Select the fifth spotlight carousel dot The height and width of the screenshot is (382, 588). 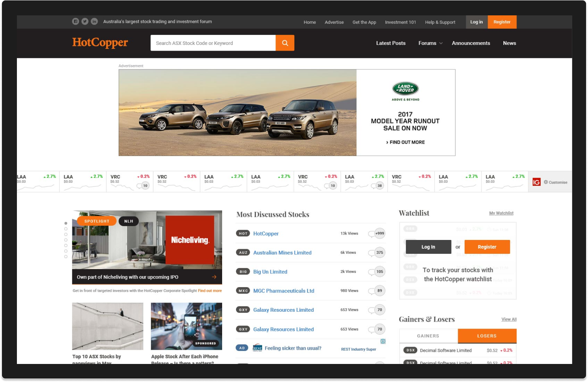(66, 245)
